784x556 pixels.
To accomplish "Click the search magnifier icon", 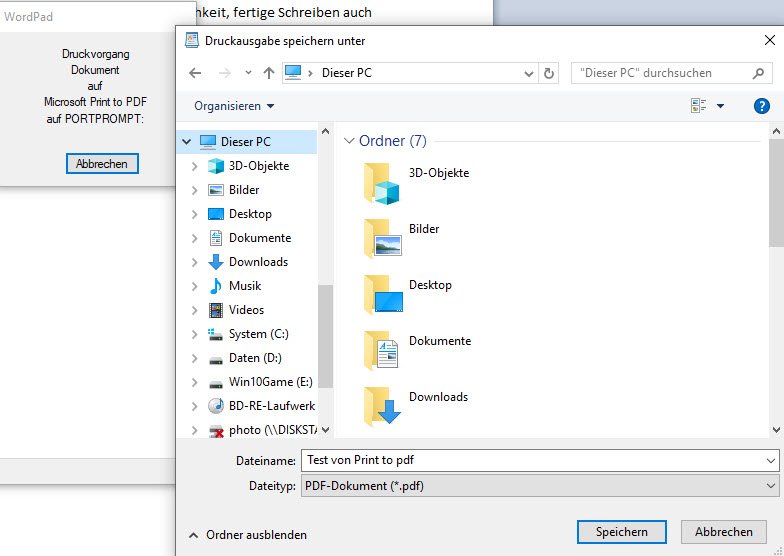I will point(758,74).
